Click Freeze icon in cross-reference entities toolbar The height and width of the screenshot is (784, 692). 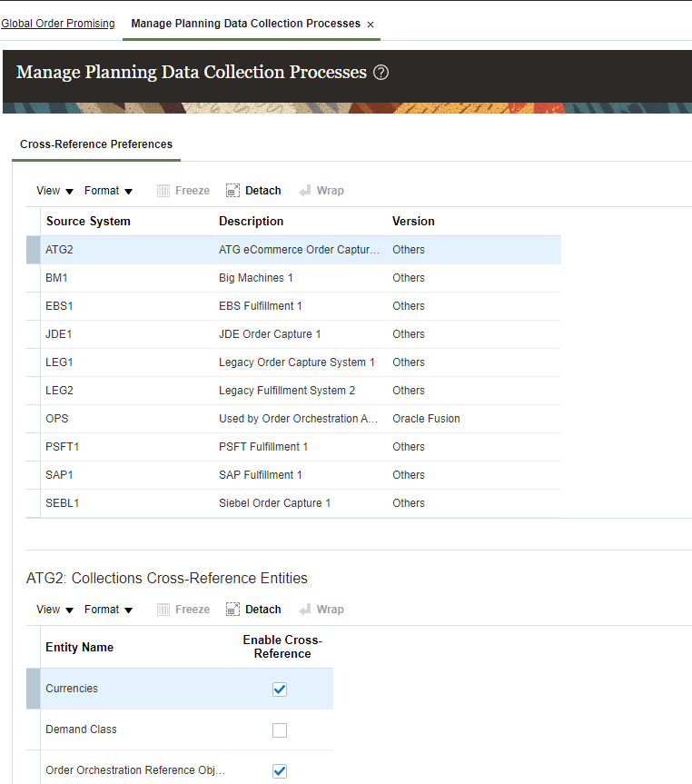click(163, 610)
